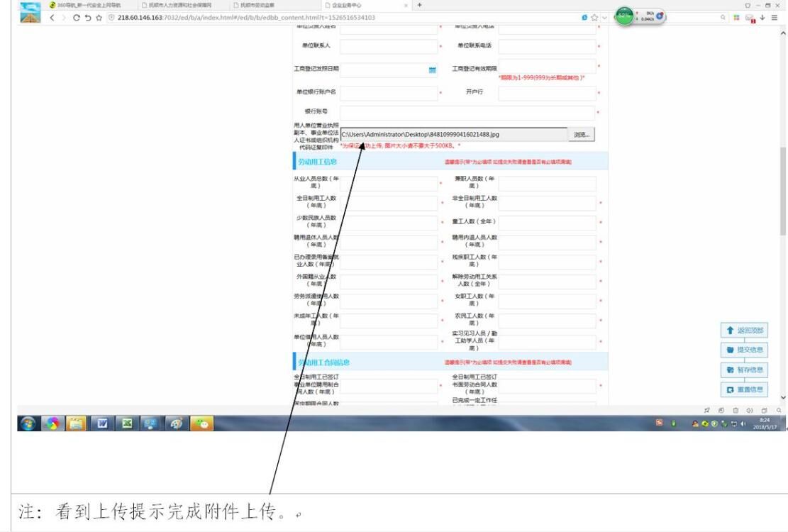
Task: Click the search magnifier in the browser search box
Action: click(723, 18)
